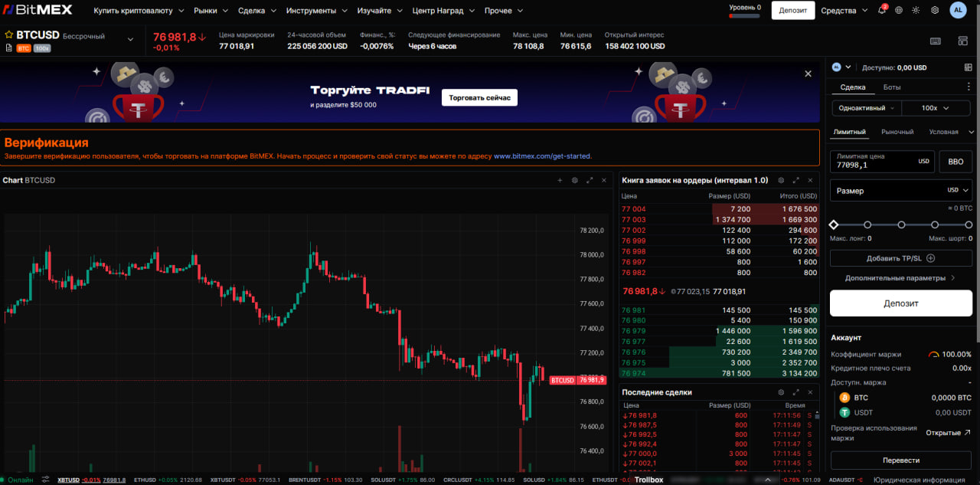The height and width of the screenshot is (485, 980).
Task: Click the large Депозит button in order panel
Action: click(x=901, y=303)
